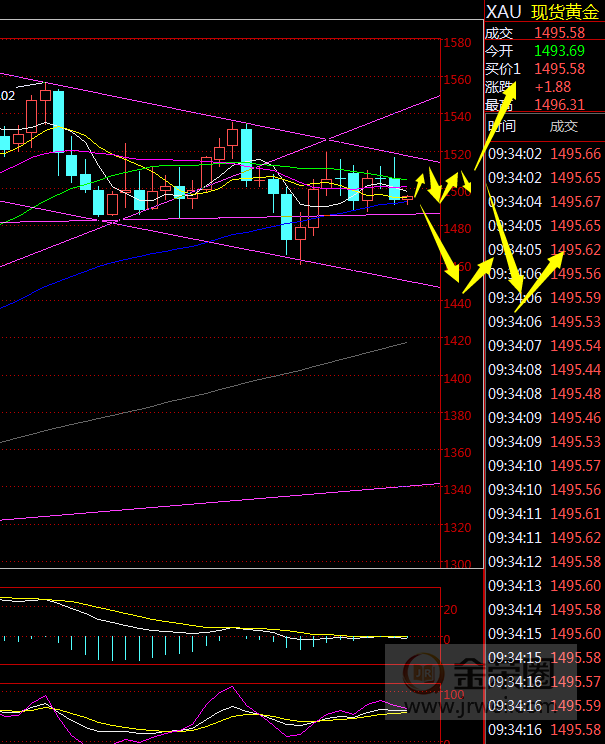The height and width of the screenshot is (744, 605).
Task: Select the 09:34:08 tick priced 1495.44
Action: coord(544,369)
